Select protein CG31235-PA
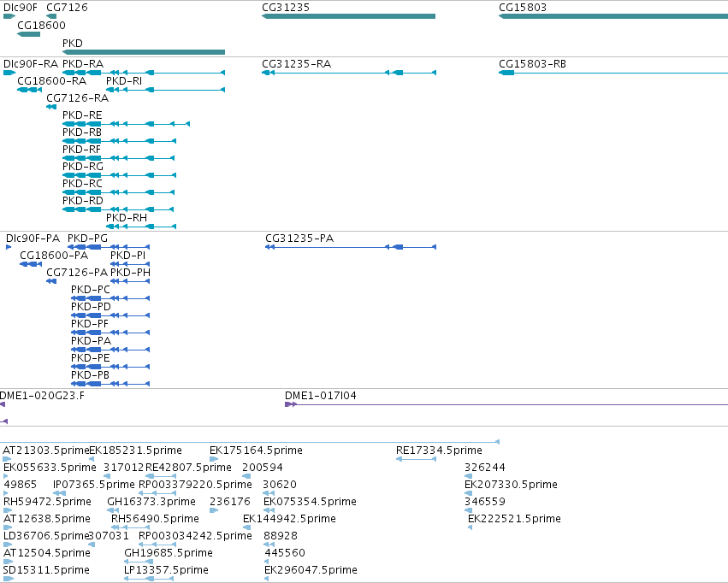This screenshot has width=728, height=583. point(351,247)
